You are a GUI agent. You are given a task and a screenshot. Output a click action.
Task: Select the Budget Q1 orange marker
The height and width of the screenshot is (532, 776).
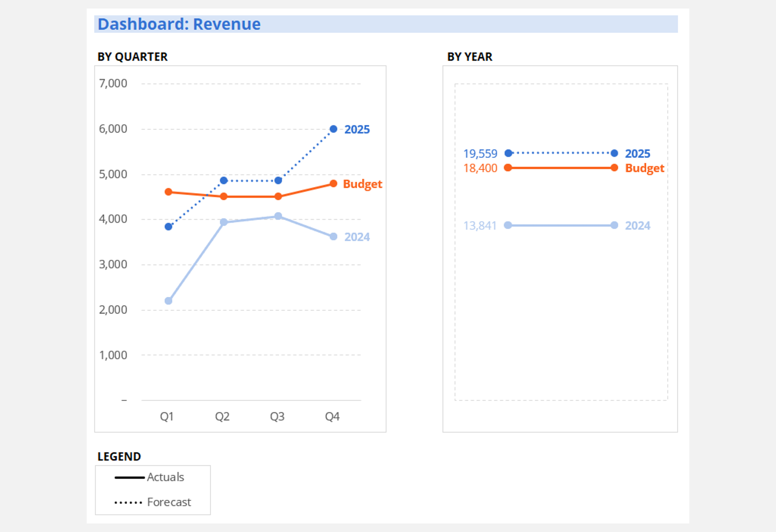(168, 192)
